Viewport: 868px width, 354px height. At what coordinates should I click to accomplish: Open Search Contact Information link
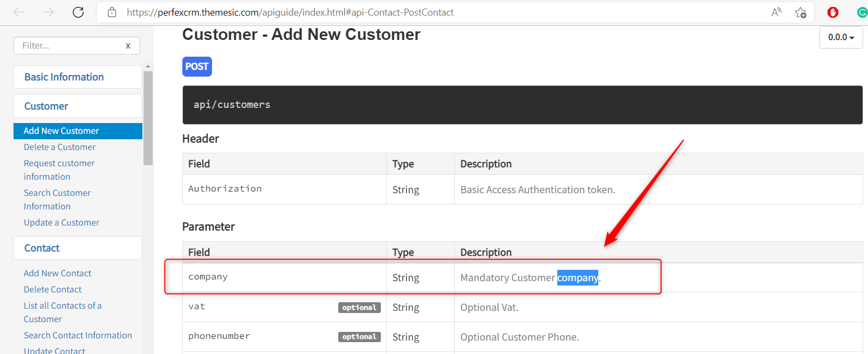(78, 335)
